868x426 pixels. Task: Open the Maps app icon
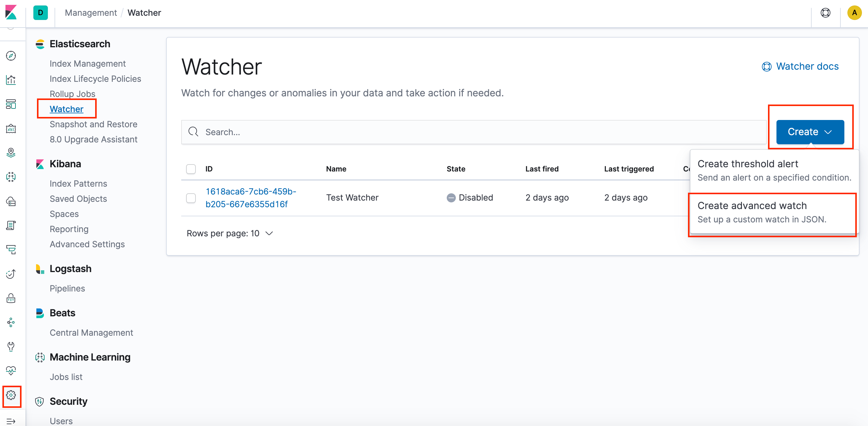click(x=11, y=152)
